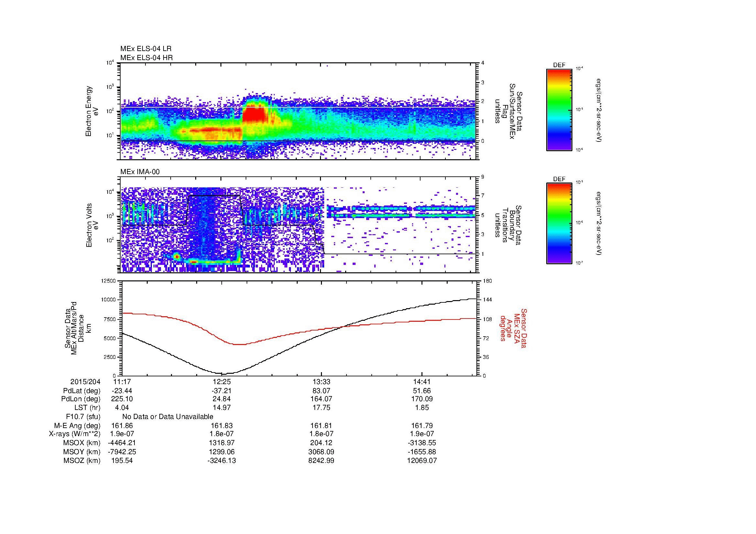Click M-E Ang value 161.81
756x534 pixels.
(322, 426)
